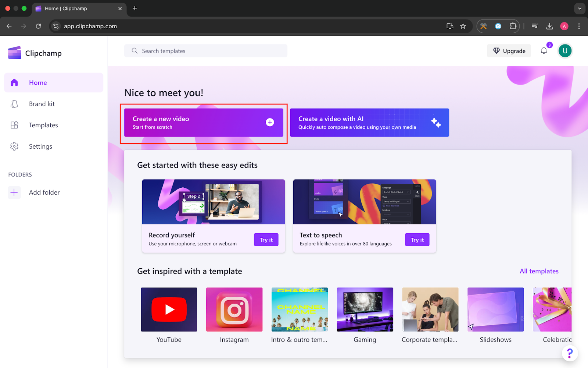Select the YouTube template thumbnail
Screen dimensions: 588x368
[x=169, y=309]
